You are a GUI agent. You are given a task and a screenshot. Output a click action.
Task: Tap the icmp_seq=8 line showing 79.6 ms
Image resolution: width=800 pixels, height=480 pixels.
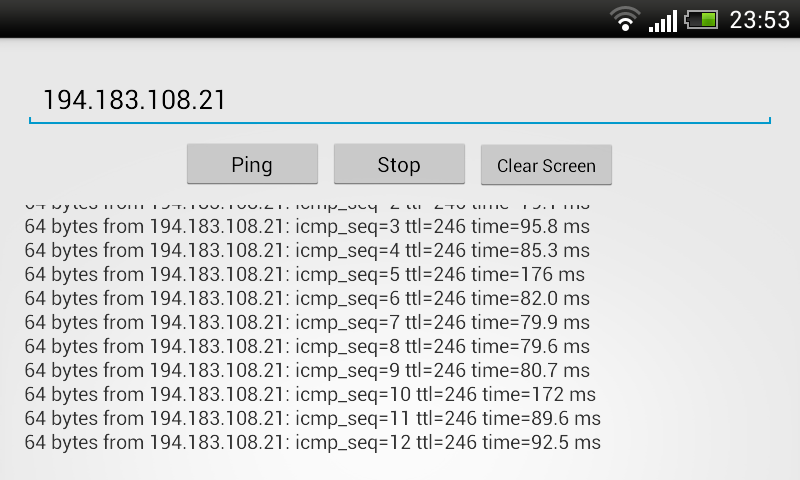307,346
